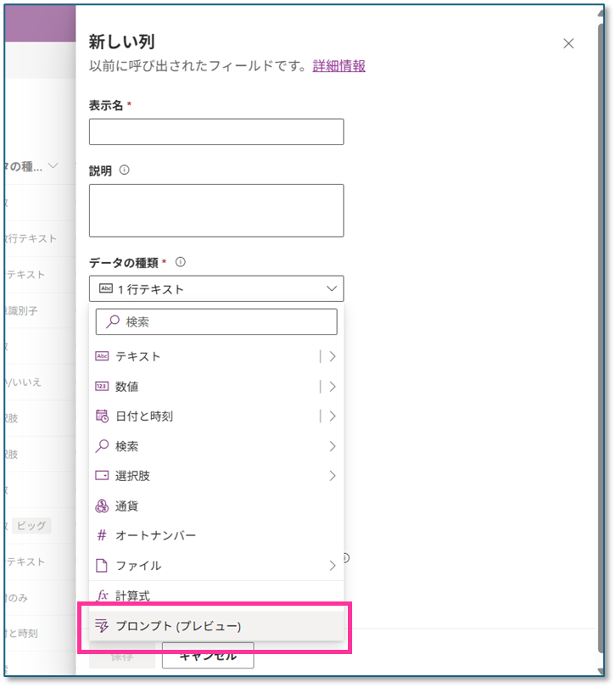
Task: Expand the 検索 type submenu arrow
Action: (x=332, y=446)
